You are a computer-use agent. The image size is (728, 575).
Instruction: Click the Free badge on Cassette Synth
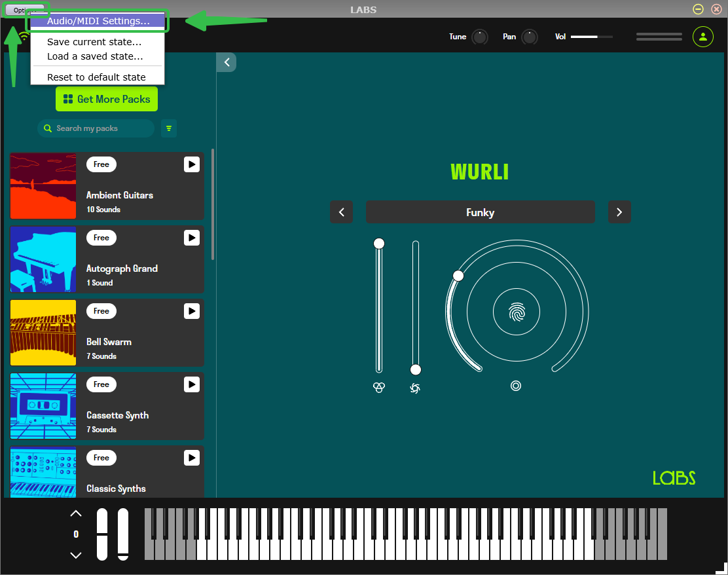coord(101,384)
